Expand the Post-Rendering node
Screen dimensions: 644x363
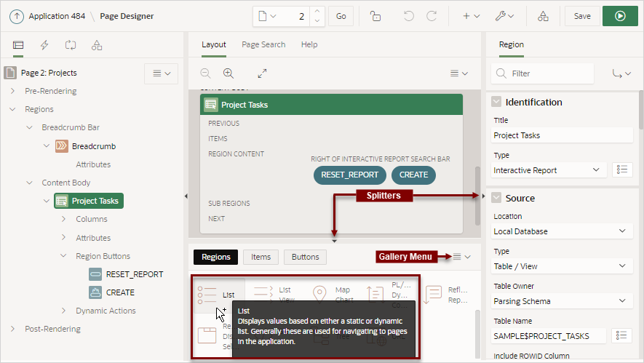[x=12, y=329]
